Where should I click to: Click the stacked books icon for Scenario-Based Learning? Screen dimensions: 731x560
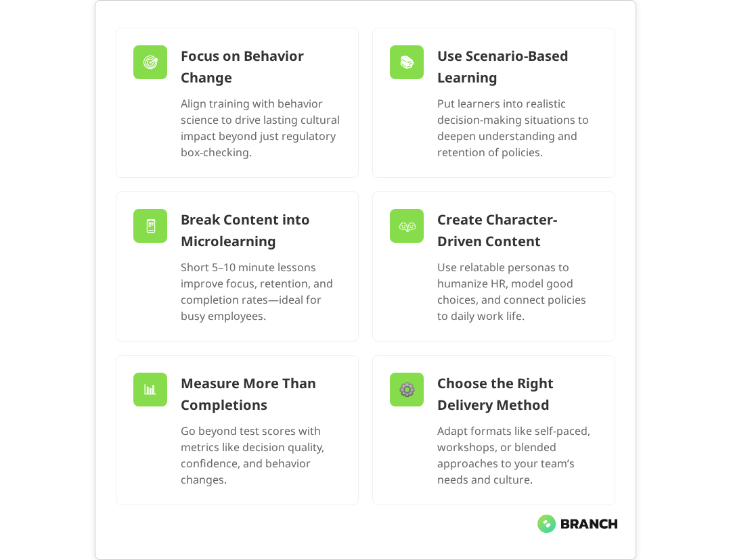point(407,62)
